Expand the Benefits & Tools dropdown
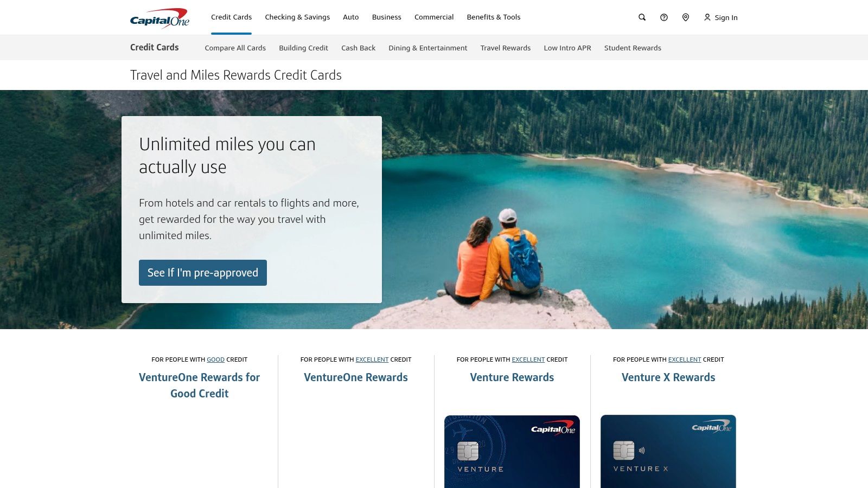Image resolution: width=868 pixels, height=488 pixels. (x=493, y=17)
